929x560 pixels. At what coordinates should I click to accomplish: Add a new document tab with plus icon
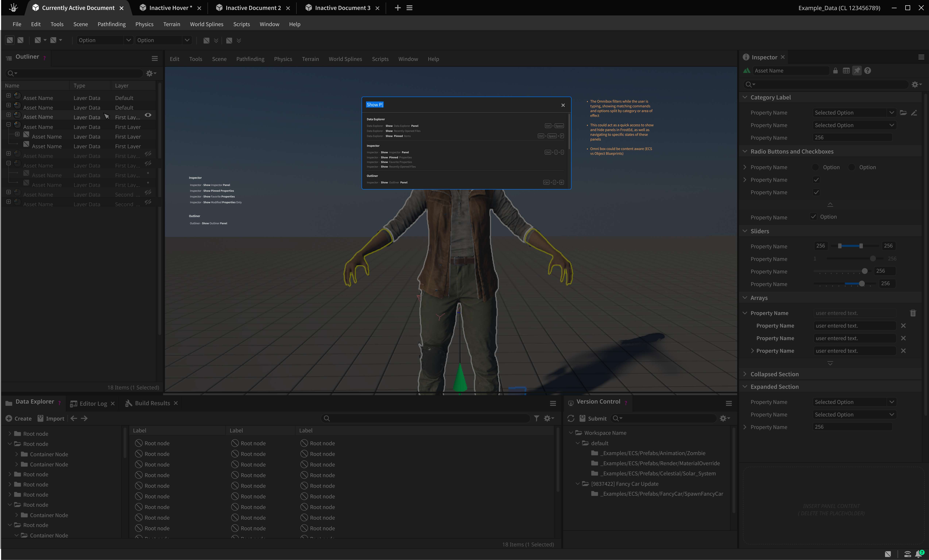[397, 7]
